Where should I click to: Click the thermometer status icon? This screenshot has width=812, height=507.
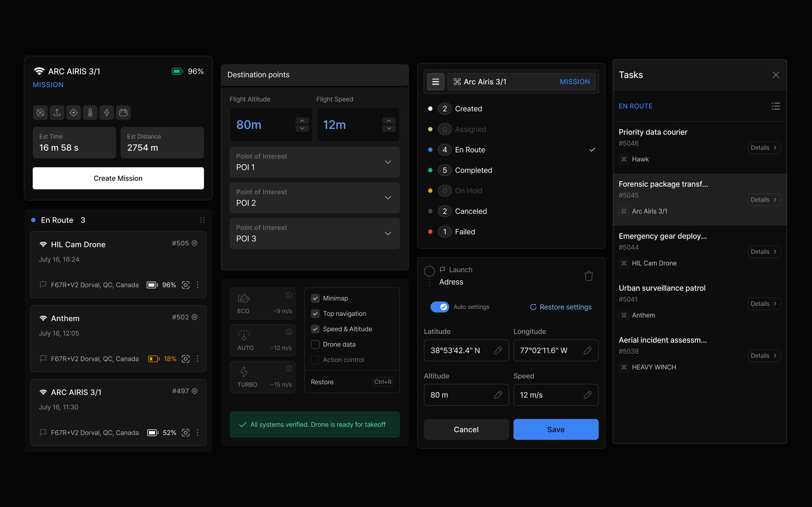click(x=90, y=113)
